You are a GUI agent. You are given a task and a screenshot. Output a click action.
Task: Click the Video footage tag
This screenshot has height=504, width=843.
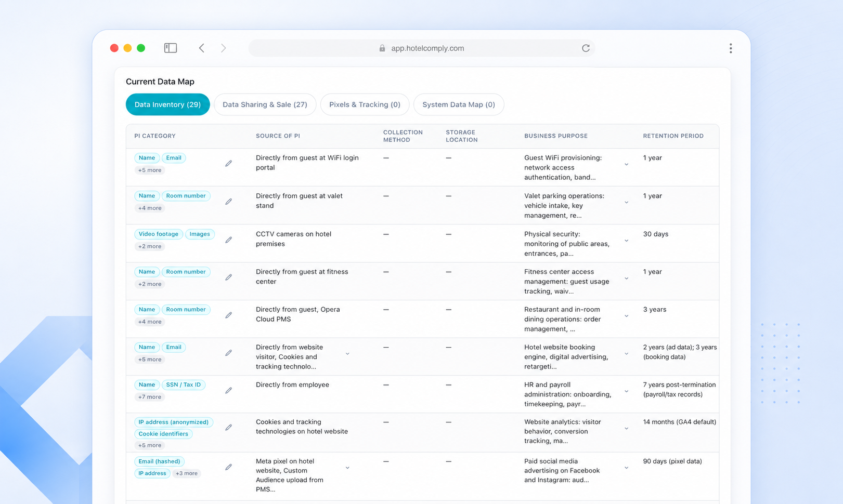158,234
